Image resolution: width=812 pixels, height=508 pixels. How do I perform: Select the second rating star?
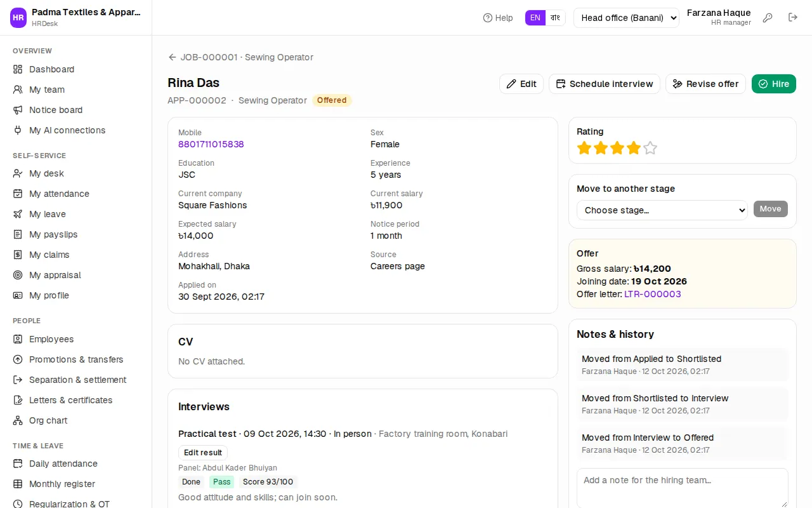click(x=601, y=148)
